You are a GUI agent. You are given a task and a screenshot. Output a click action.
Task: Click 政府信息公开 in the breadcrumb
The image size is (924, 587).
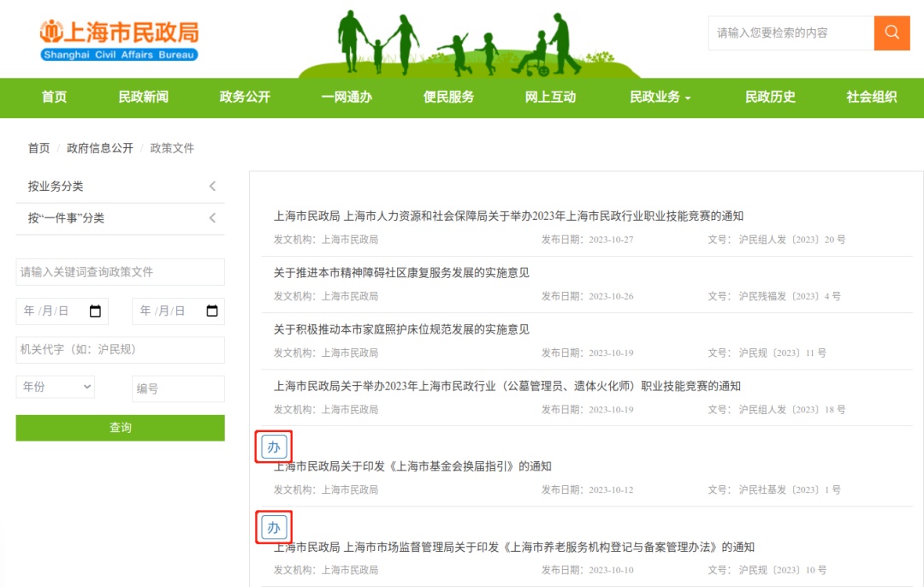pyautogui.click(x=100, y=148)
